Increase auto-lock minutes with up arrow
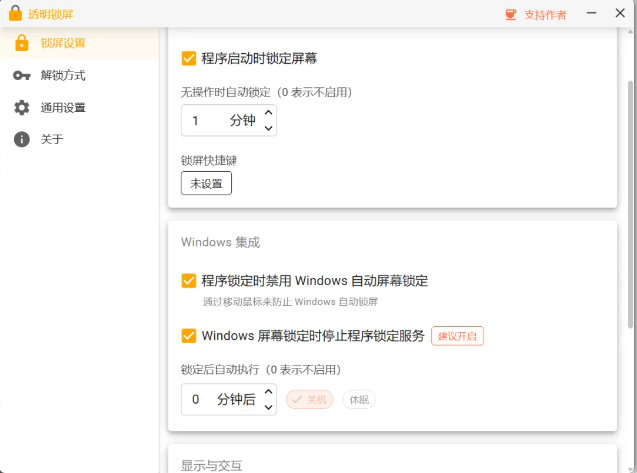 pos(268,113)
